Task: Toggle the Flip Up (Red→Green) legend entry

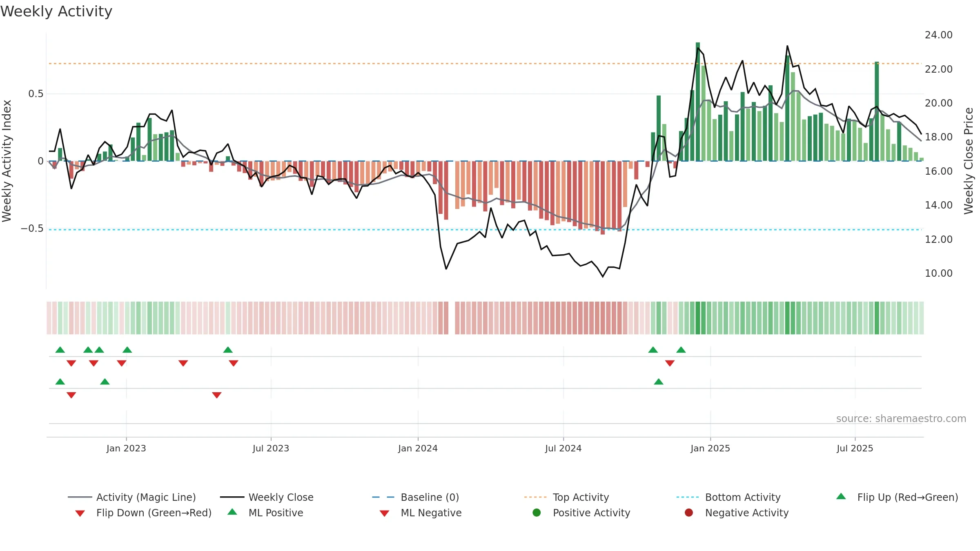Action: 897,497
